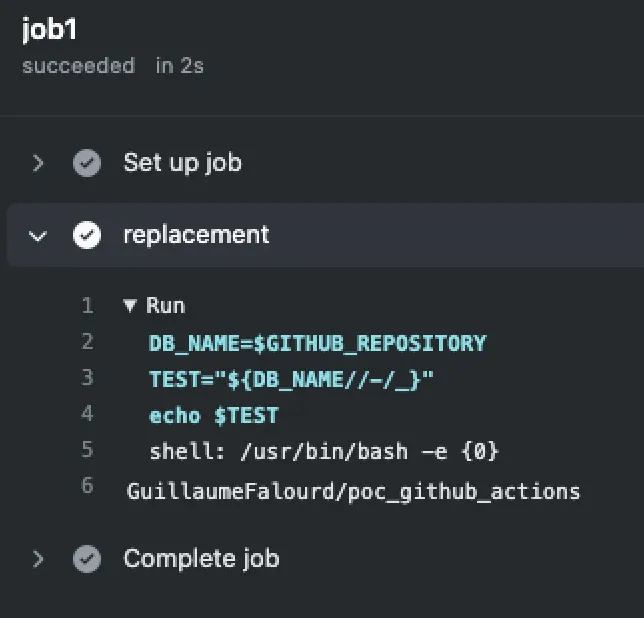Screen dimensions: 644x618
Task: Expand the Set up job step chevron
Action: [38, 163]
